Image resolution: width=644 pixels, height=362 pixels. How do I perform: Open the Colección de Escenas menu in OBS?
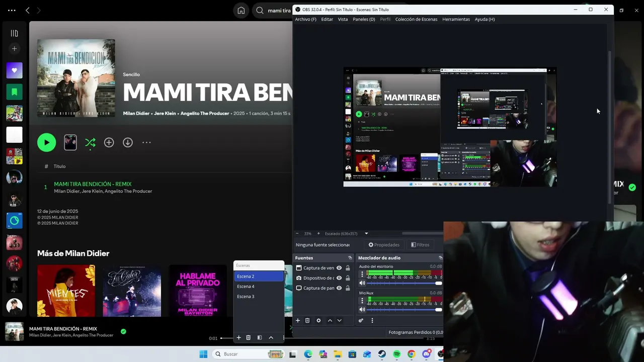tap(416, 19)
